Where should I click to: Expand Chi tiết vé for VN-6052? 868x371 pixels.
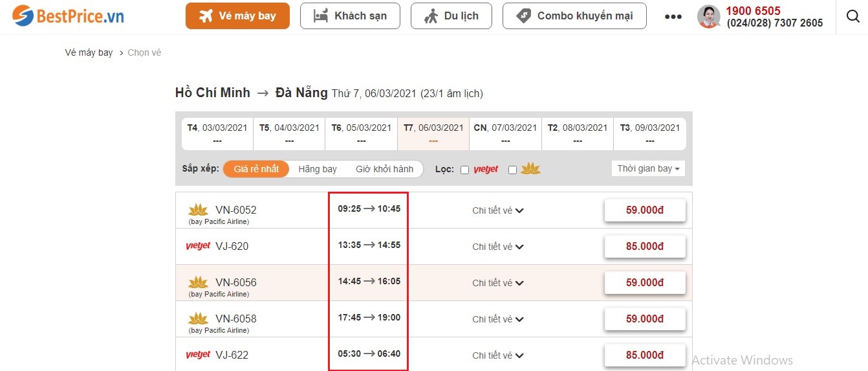498,210
